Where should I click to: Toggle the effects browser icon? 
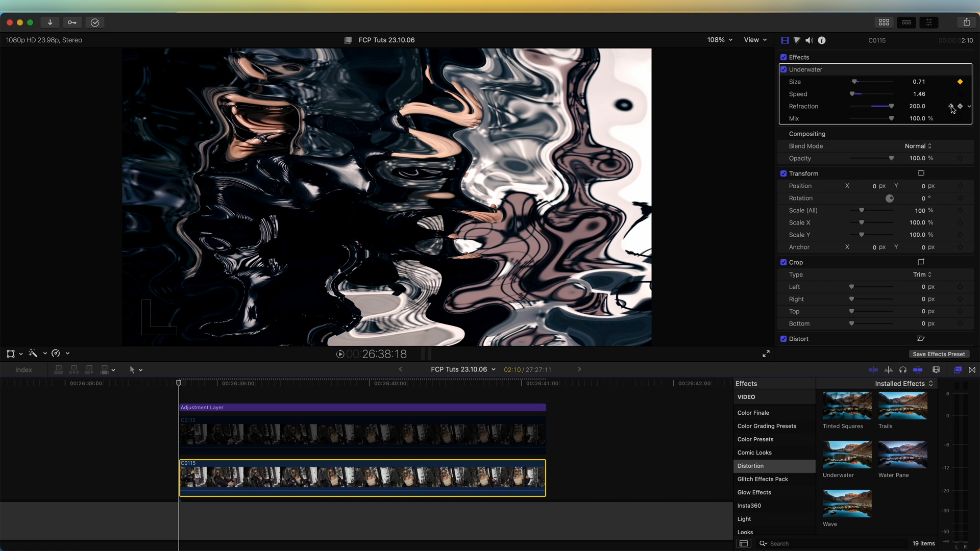coord(958,370)
